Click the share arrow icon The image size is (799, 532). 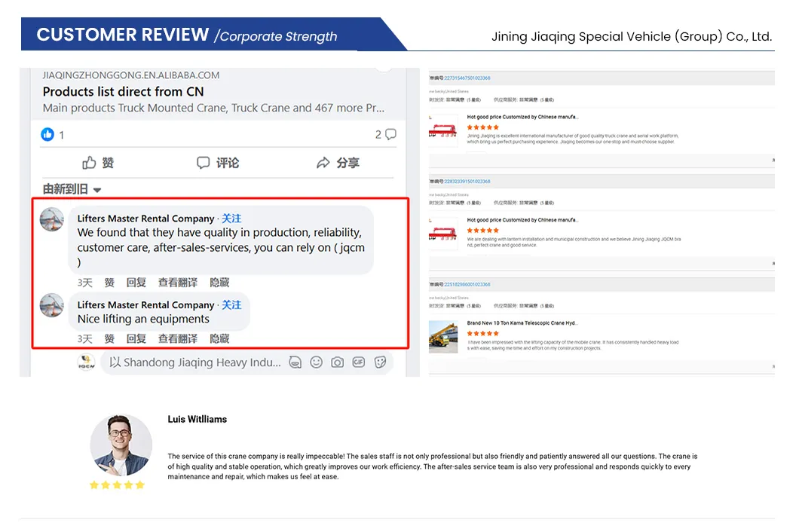point(323,163)
